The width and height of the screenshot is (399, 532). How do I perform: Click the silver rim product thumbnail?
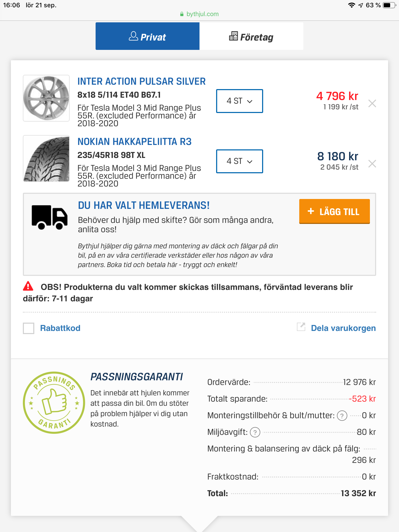click(x=46, y=98)
